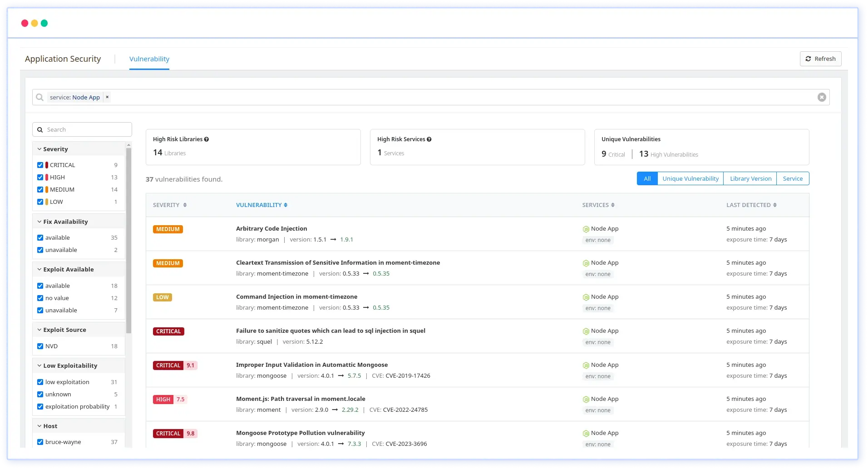This screenshot has width=868, height=469.
Task: Click into the sidebar filter search field
Action: (82, 129)
